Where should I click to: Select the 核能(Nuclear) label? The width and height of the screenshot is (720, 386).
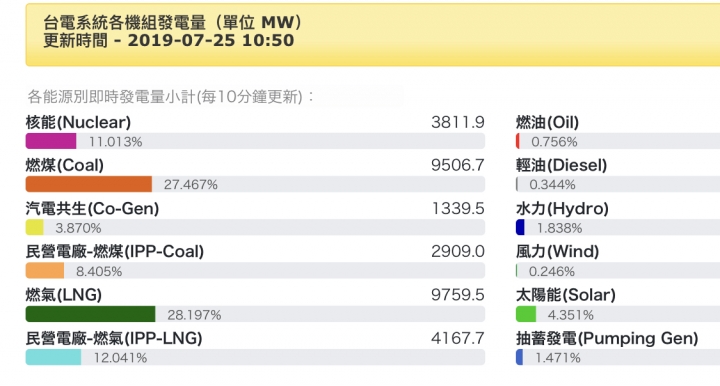pos(79,122)
